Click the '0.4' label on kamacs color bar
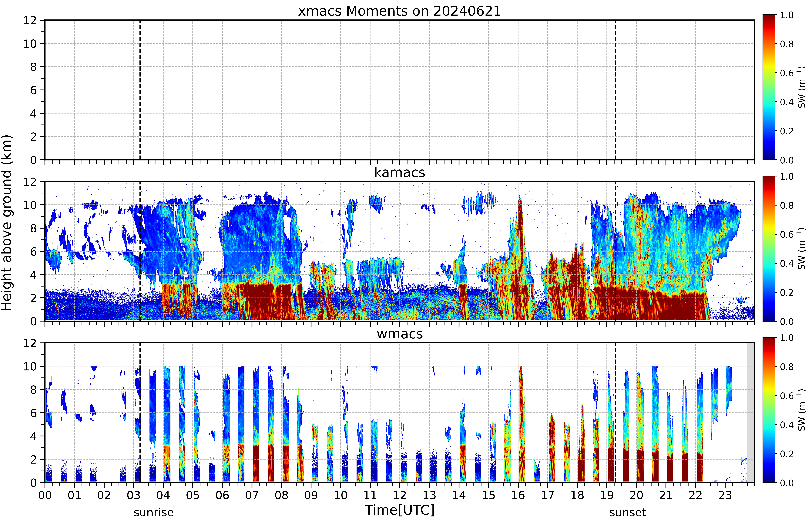 tap(787, 263)
